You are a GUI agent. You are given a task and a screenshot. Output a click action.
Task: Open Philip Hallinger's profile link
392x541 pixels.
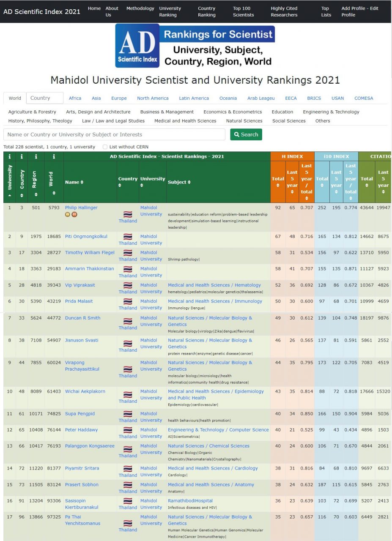click(x=81, y=208)
